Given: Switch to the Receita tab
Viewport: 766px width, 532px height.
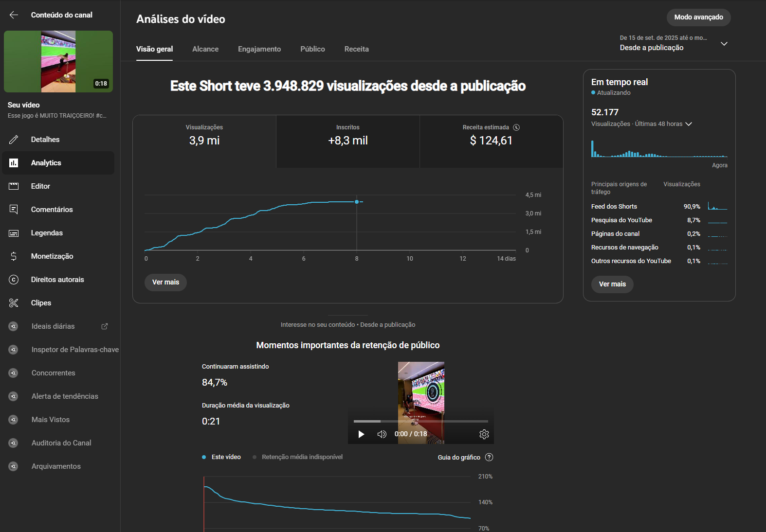Looking at the screenshot, I should click(356, 49).
